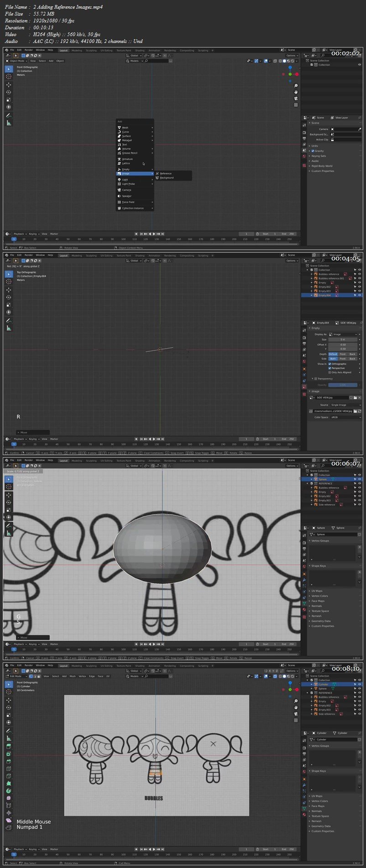Select the Scale tool in 00:02:02 frame
Image resolution: width=366 pixels, height=868 pixels.
[x=9, y=100]
